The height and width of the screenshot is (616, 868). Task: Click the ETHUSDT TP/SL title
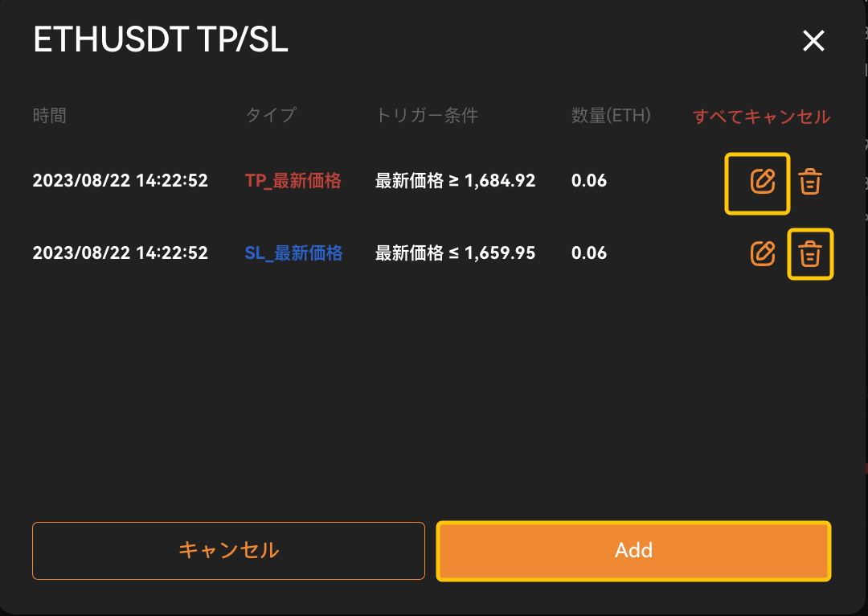click(161, 40)
